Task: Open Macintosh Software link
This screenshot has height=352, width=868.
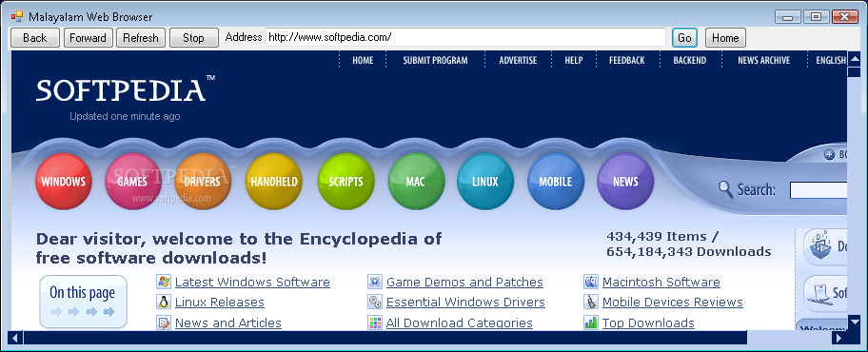Action: 661,283
